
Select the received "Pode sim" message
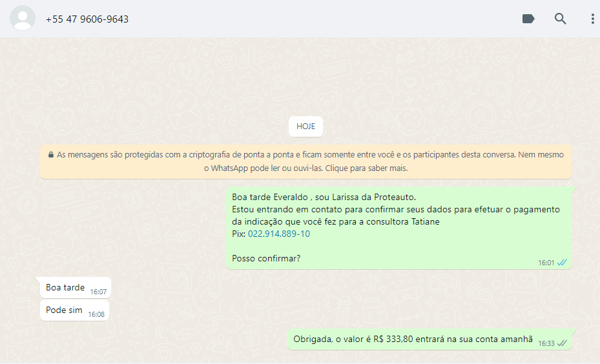coord(64,310)
